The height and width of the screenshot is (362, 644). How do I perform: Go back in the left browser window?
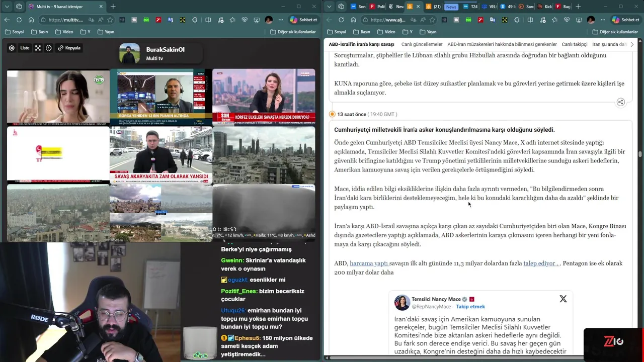(x=7, y=20)
